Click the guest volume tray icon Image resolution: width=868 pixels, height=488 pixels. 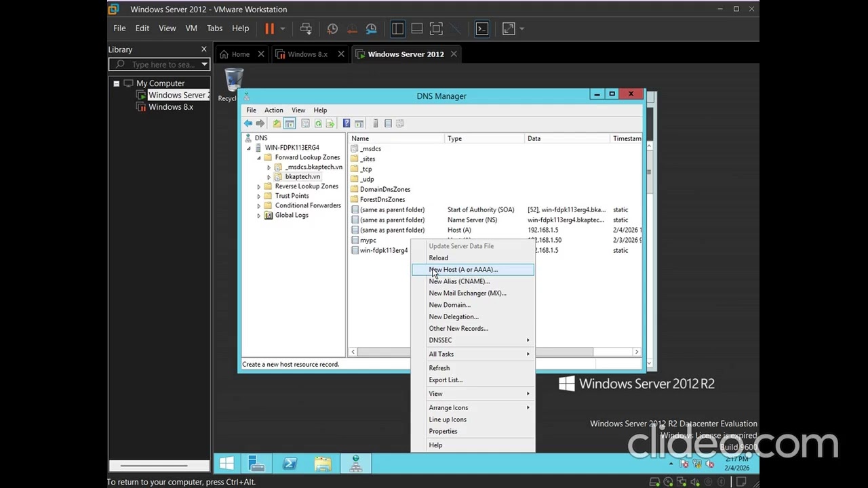click(710, 464)
